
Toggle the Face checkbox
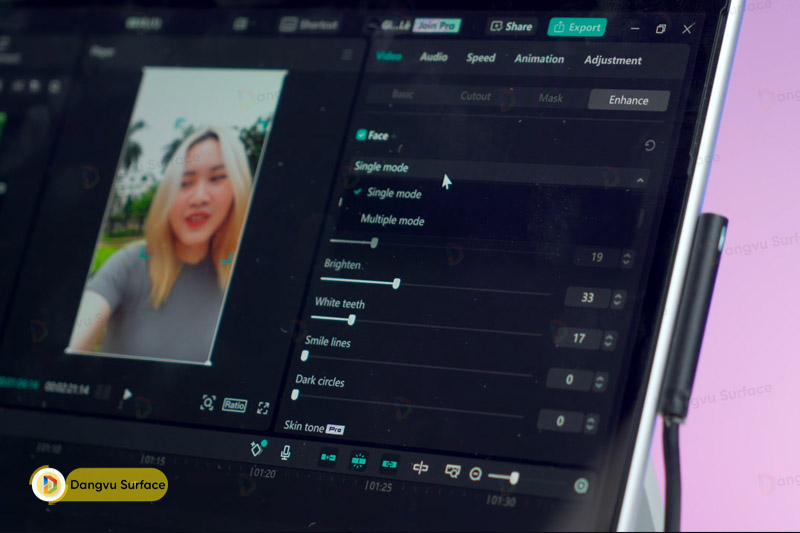click(361, 135)
